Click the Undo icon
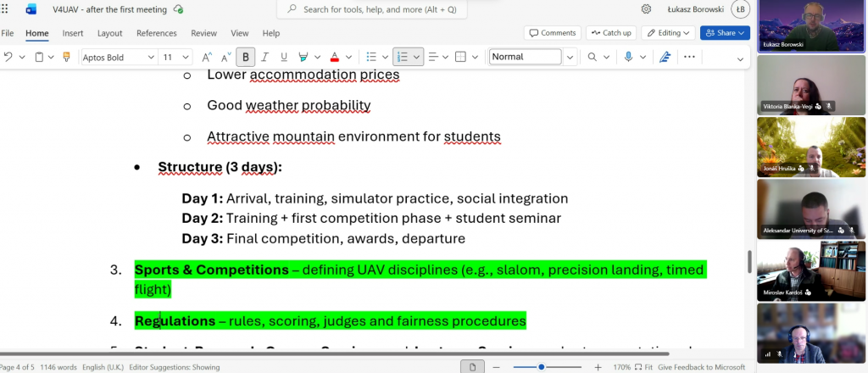This screenshot has width=868, height=373. pyautogui.click(x=8, y=57)
